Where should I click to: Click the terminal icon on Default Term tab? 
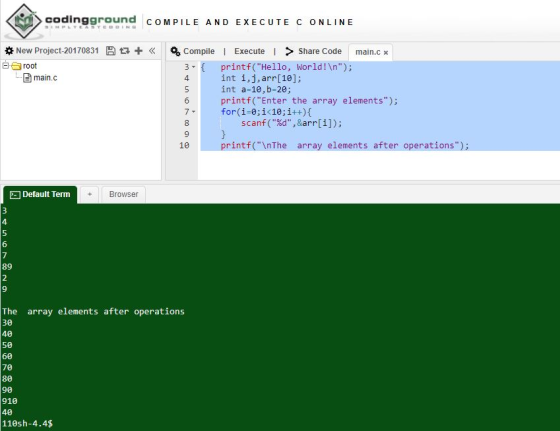click(15, 195)
